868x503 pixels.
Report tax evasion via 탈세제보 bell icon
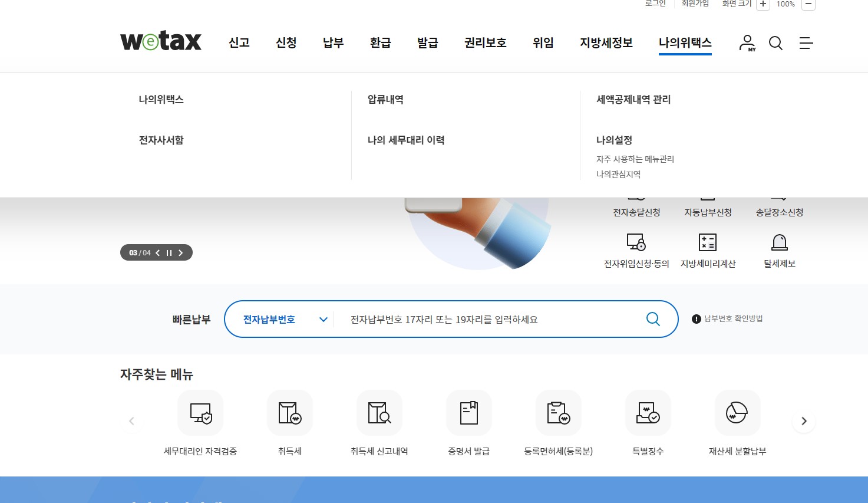pyautogui.click(x=779, y=242)
